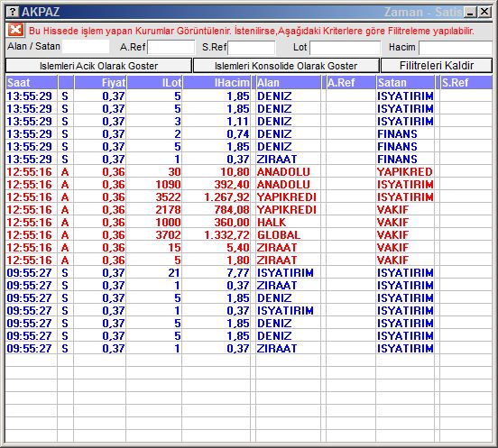Click volume cell 1,11
The image size is (498, 448).
(x=238, y=121)
